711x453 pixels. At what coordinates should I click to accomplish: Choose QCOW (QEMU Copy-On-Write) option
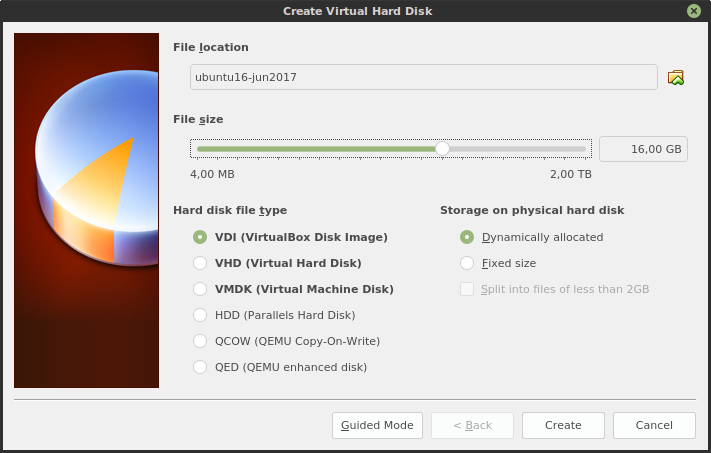coord(200,341)
